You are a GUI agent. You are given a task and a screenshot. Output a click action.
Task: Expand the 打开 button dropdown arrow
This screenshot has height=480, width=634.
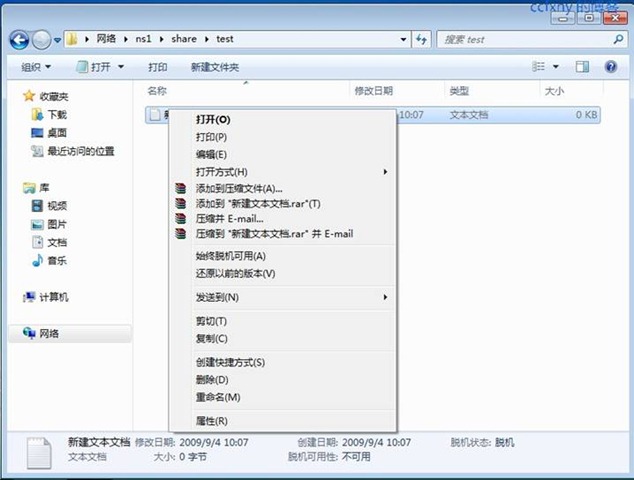pyautogui.click(x=121, y=67)
